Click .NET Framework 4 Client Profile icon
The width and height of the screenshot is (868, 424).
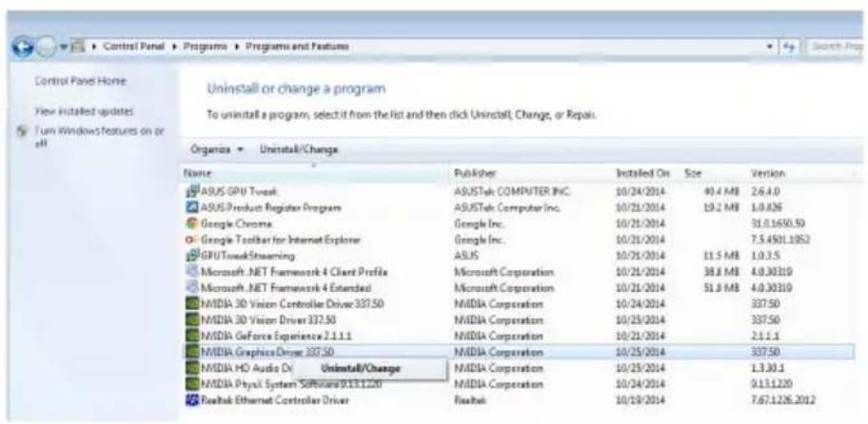click(x=191, y=272)
